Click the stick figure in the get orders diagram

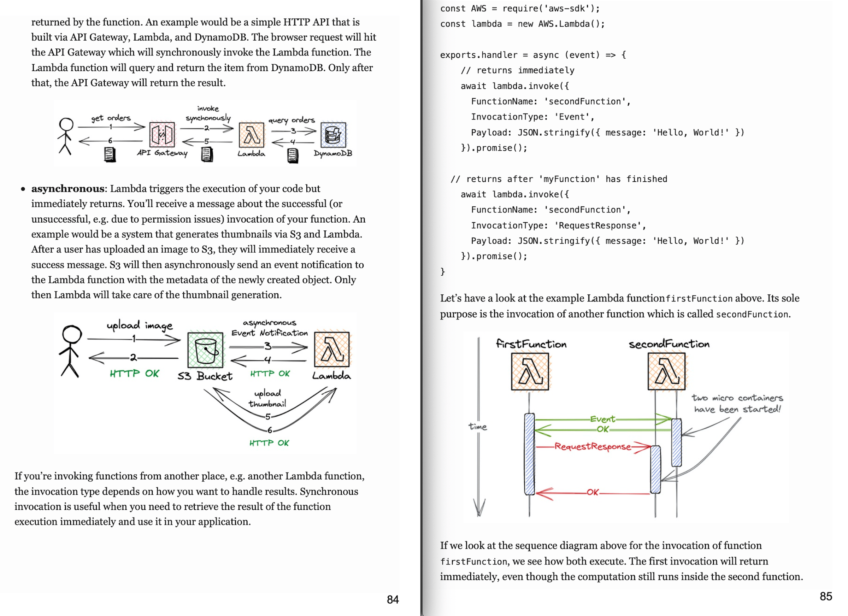(66, 135)
